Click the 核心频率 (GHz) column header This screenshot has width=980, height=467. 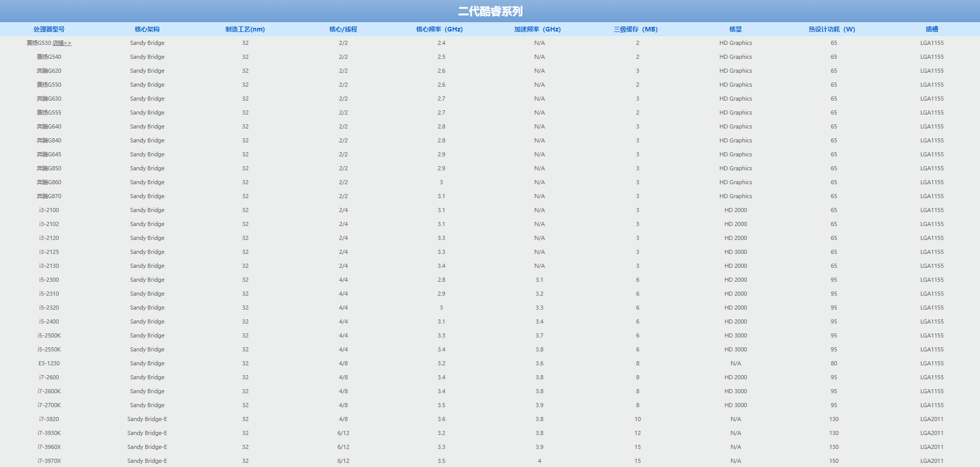point(440,29)
